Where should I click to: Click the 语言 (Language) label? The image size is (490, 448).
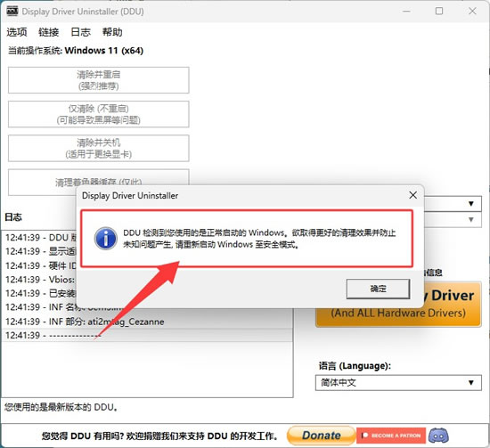point(355,365)
